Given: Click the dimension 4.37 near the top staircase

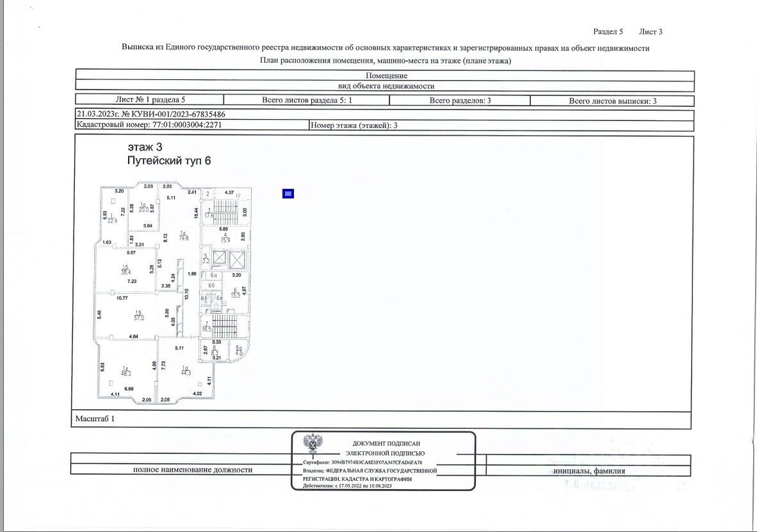Looking at the screenshot, I should [229, 193].
